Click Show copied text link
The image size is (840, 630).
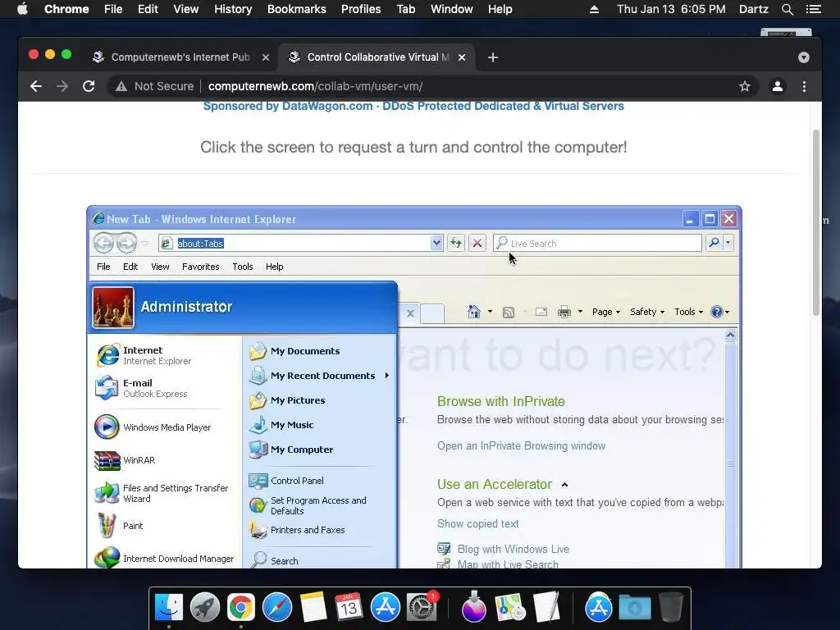478,523
